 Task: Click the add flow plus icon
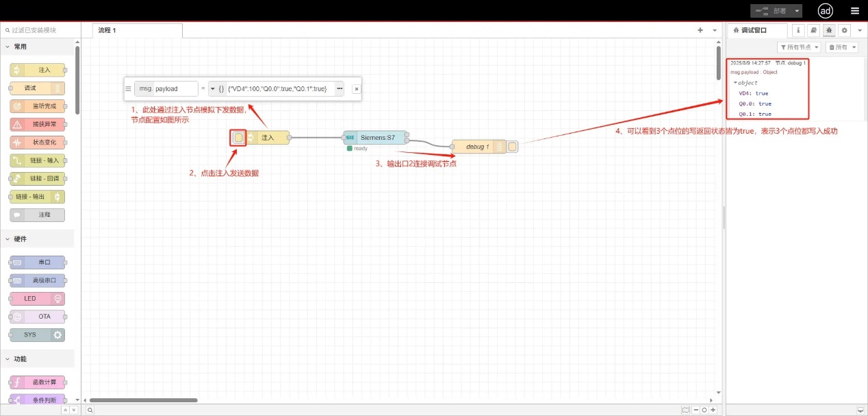pos(700,30)
